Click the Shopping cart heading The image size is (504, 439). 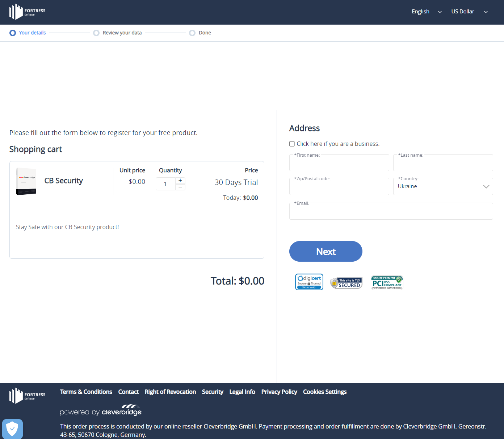(35, 149)
